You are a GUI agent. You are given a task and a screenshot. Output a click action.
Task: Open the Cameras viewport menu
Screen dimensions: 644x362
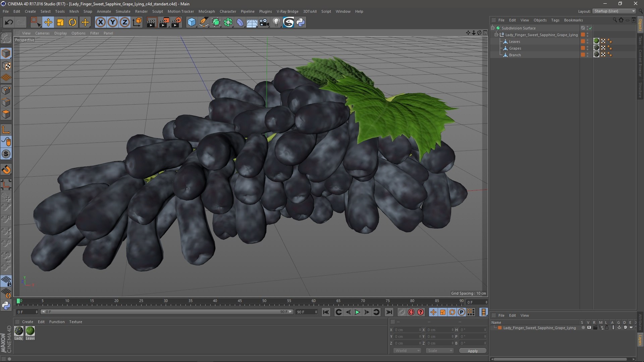(x=42, y=33)
